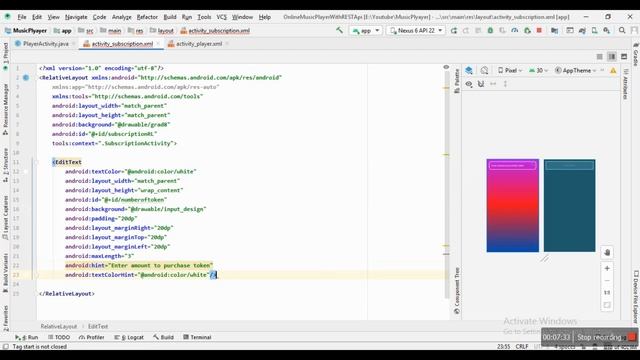The height and width of the screenshot is (360, 640).
Task: Open the Build menu
Action: pos(170,17)
